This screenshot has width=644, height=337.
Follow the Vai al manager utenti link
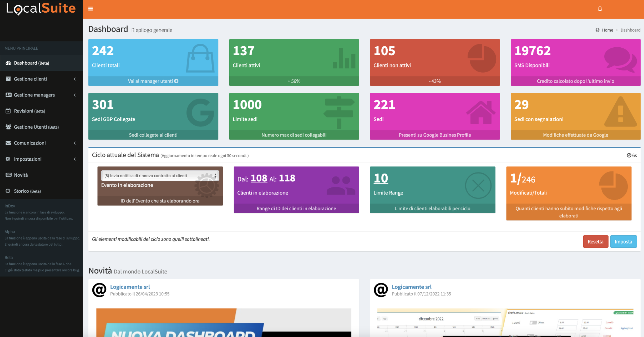(x=153, y=81)
